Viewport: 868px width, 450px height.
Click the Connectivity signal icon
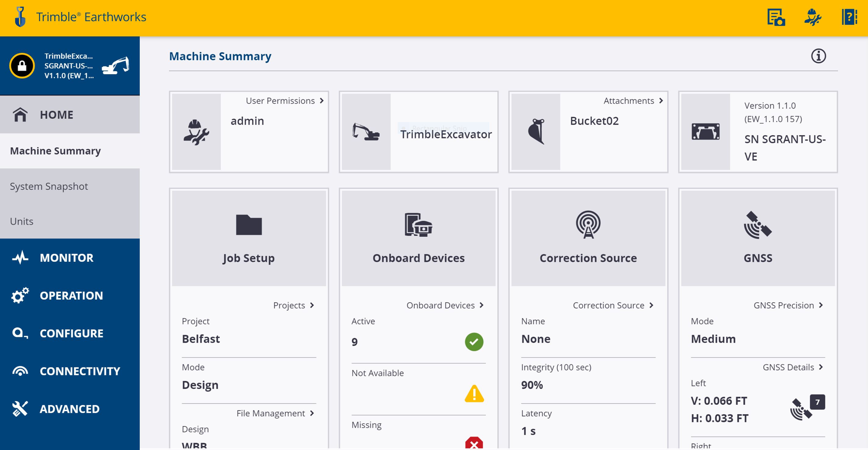(x=20, y=371)
